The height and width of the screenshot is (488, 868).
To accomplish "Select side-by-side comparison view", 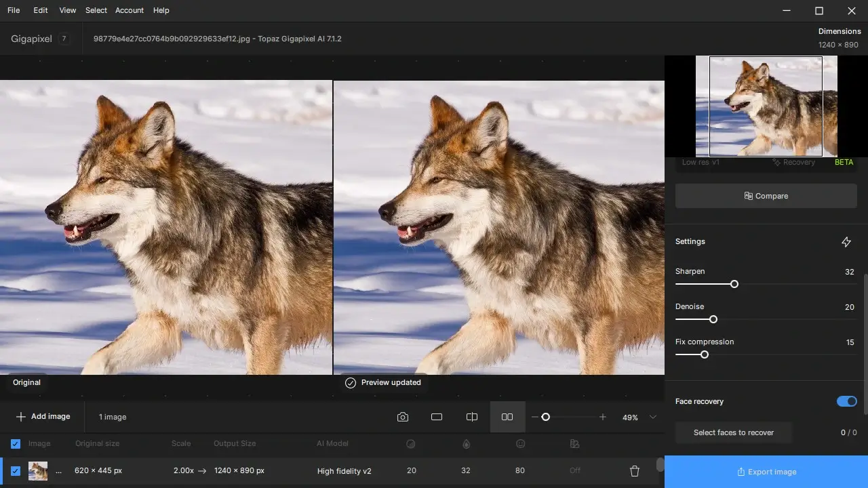I will point(507,417).
